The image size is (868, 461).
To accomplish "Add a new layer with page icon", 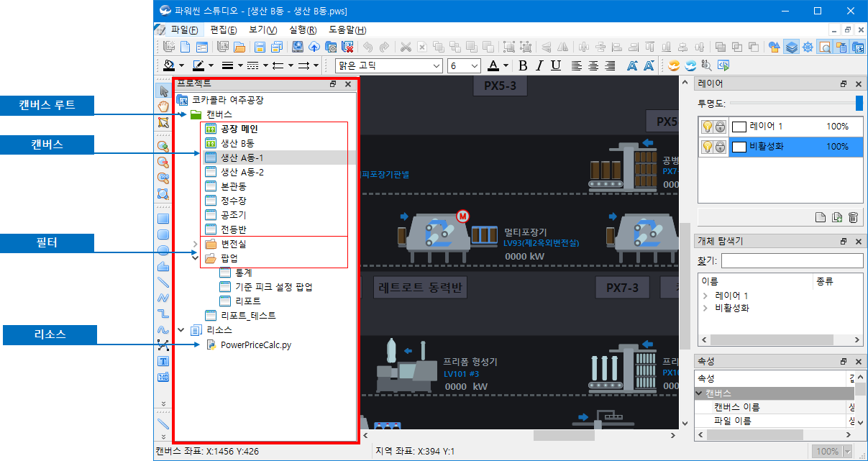I will 821,217.
